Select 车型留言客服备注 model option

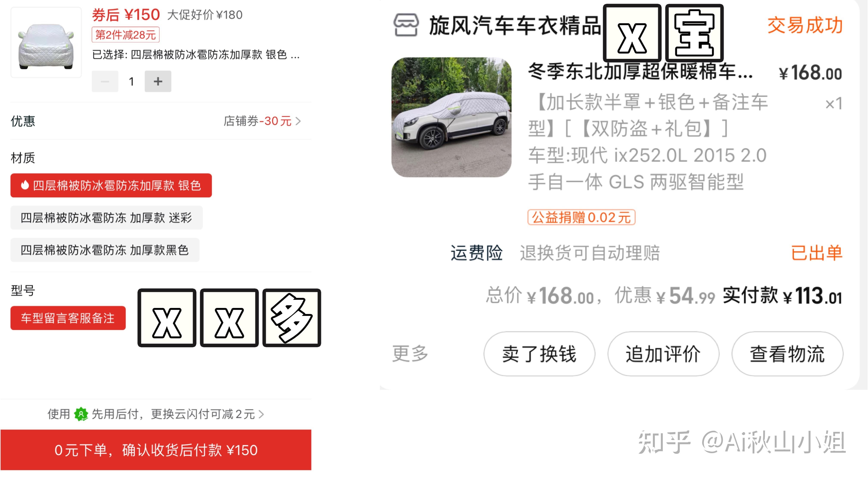pos(68,318)
